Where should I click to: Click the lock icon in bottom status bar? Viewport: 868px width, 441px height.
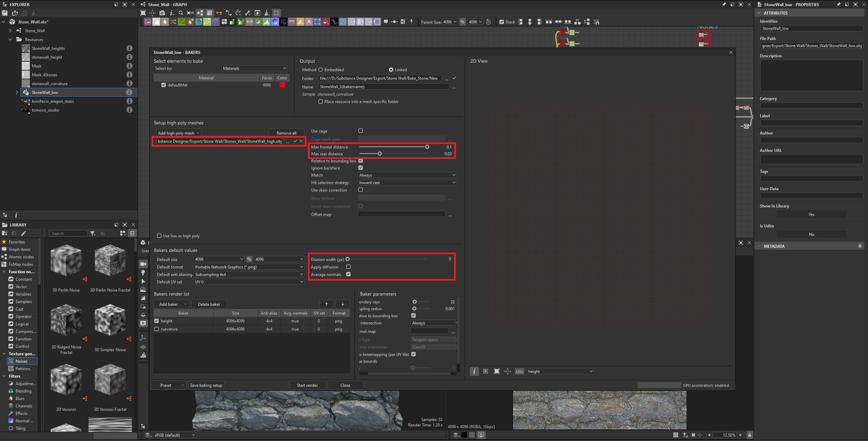point(749,435)
